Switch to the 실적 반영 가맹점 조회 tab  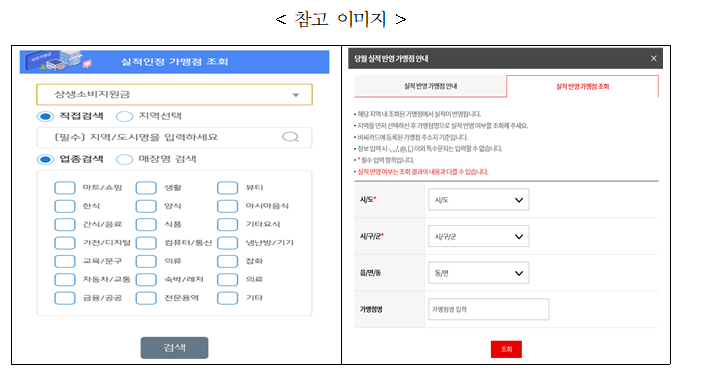pyautogui.click(x=582, y=86)
